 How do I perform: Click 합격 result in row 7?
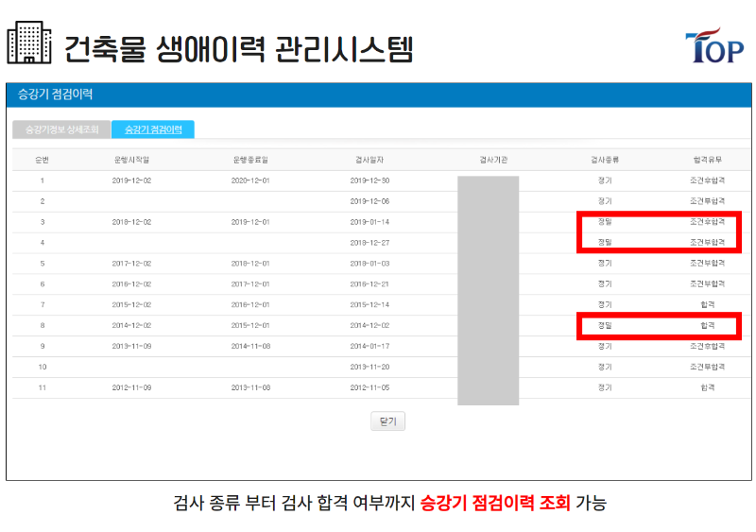(x=707, y=305)
